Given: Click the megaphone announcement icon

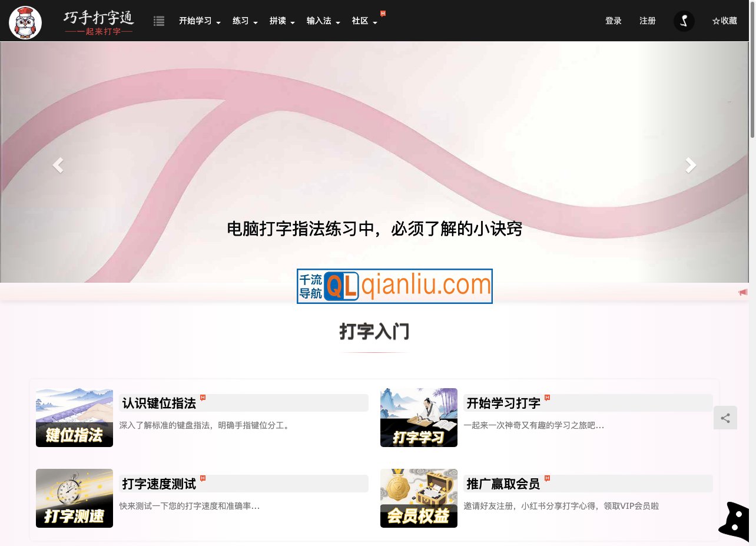Looking at the screenshot, I should (x=743, y=292).
